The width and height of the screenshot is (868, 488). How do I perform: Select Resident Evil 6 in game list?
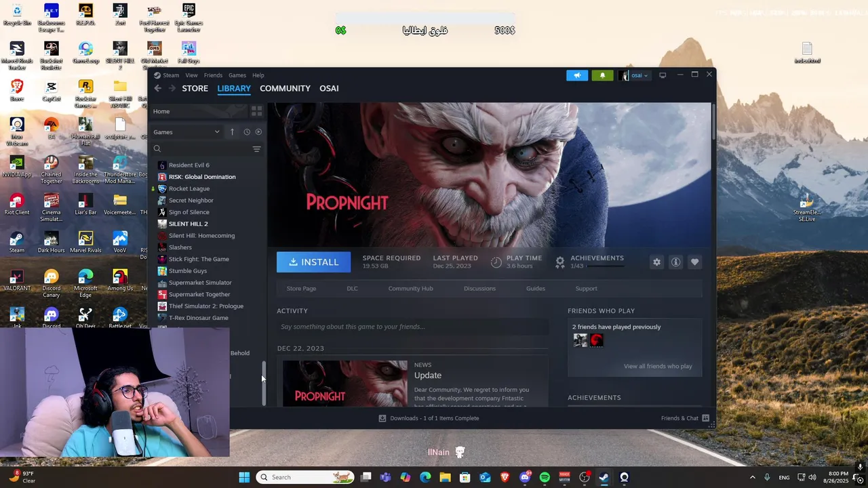tap(189, 165)
